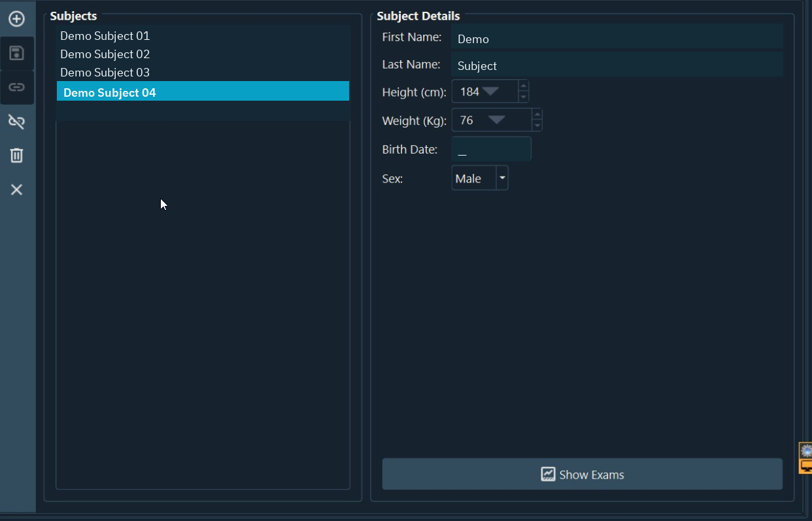Click the Last Name field containing Subject

tap(617, 65)
